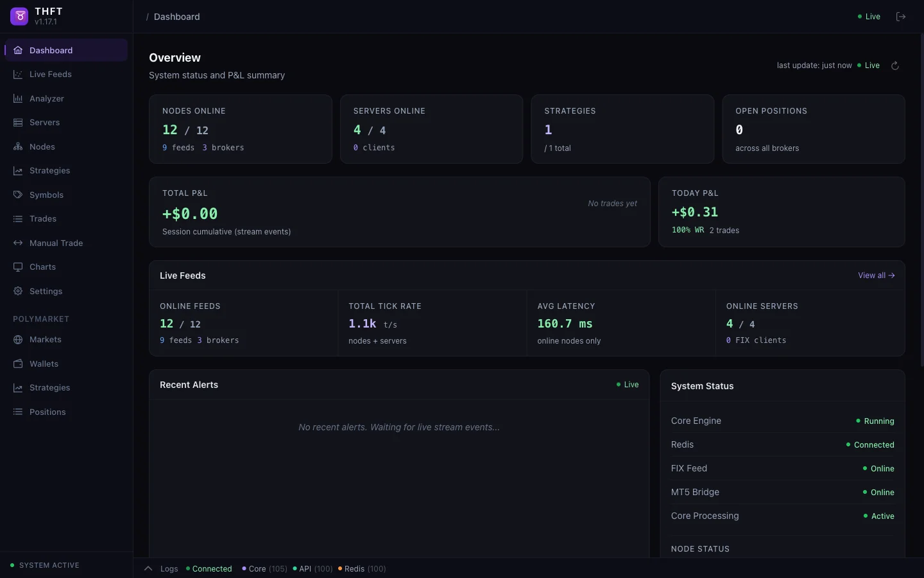
Task: Open Wallets under Polymarket section
Action: pos(44,363)
